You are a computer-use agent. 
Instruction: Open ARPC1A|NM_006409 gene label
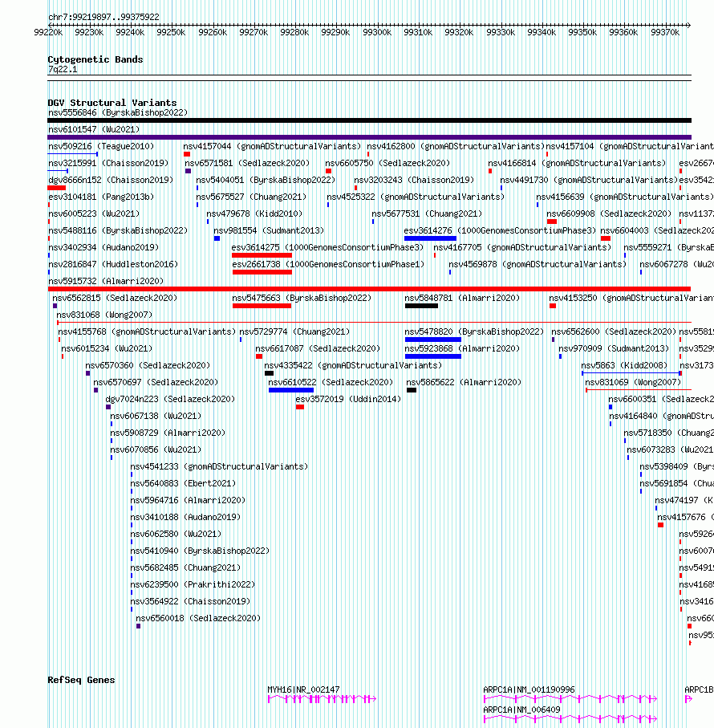click(521, 710)
